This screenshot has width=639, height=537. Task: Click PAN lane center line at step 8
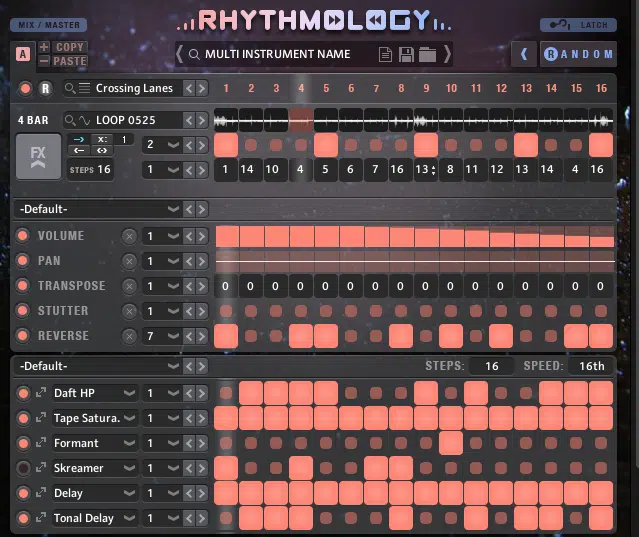point(401,261)
